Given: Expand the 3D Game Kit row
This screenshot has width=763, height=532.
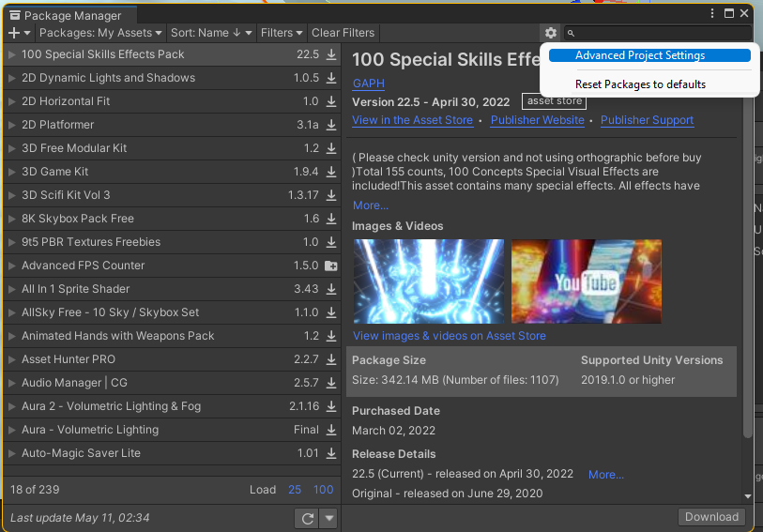Looking at the screenshot, I should (x=11, y=172).
